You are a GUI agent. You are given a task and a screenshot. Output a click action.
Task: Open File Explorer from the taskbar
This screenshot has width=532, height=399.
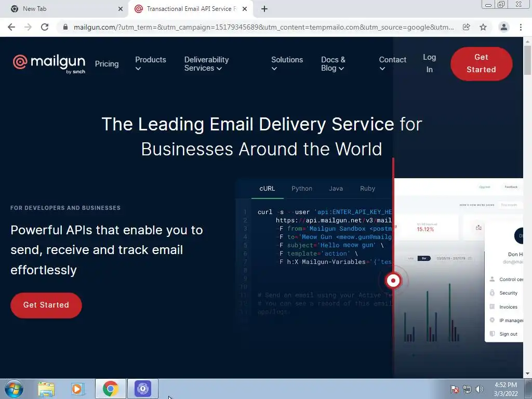tap(46, 389)
